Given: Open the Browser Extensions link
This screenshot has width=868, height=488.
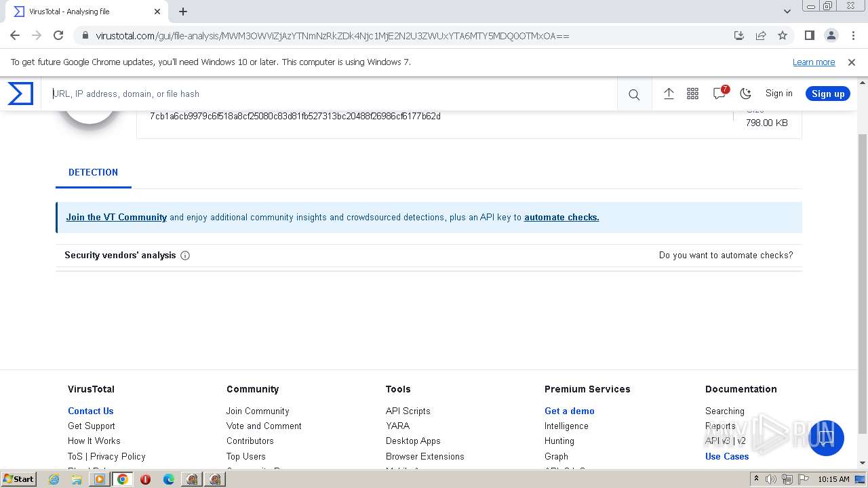Looking at the screenshot, I should click(x=425, y=456).
